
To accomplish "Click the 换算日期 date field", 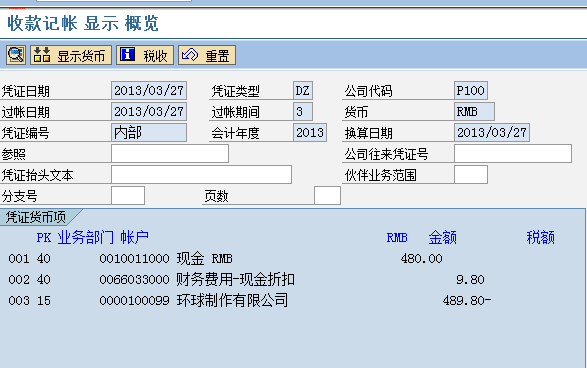I will click(x=492, y=133).
